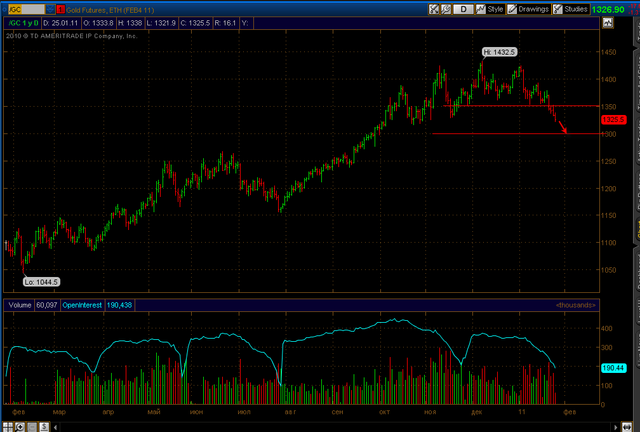Viewport: 640px width, 432px height.
Task: Click the zoom magnifier icon at bottom left
Action: point(20,427)
